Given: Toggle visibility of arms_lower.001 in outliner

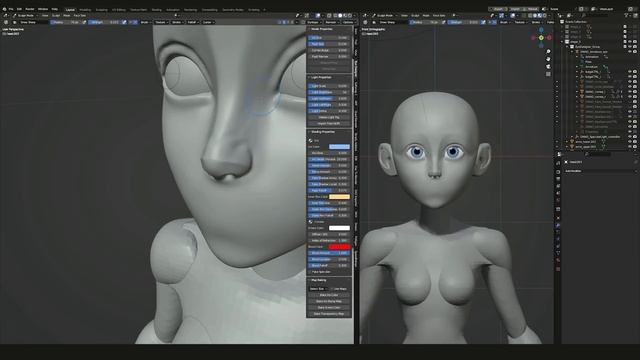Looking at the screenshot, I should pos(630,142).
